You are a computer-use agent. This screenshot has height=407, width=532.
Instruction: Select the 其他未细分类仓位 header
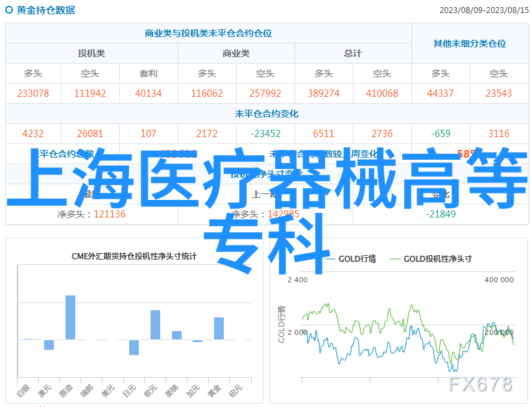(470, 43)
